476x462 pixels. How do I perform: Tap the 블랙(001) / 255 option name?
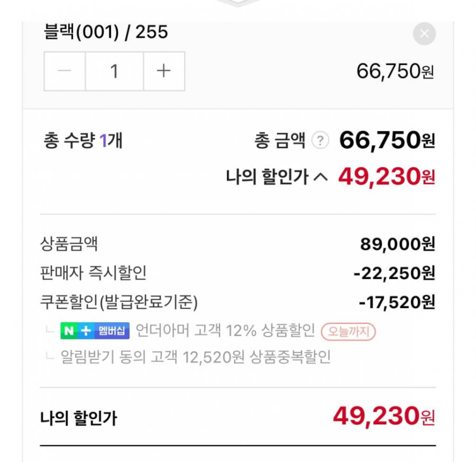pyautogui.click(x=106, y=32)
